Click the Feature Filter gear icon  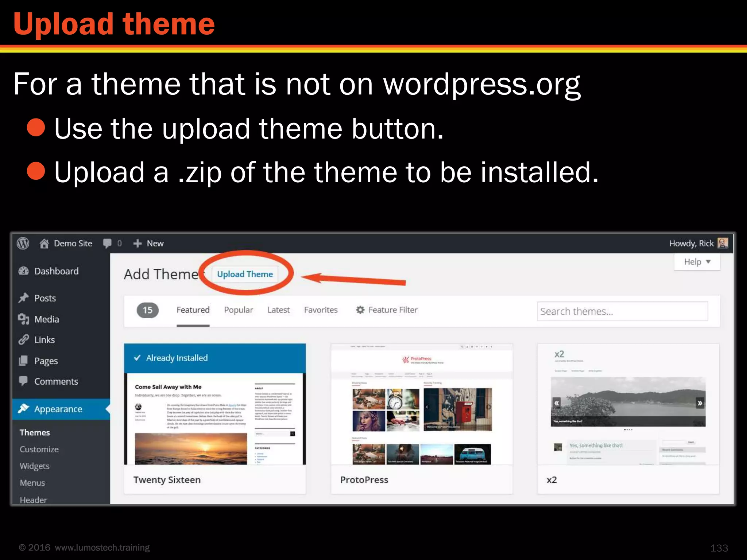pyautogui.click(x=360, y=310)
